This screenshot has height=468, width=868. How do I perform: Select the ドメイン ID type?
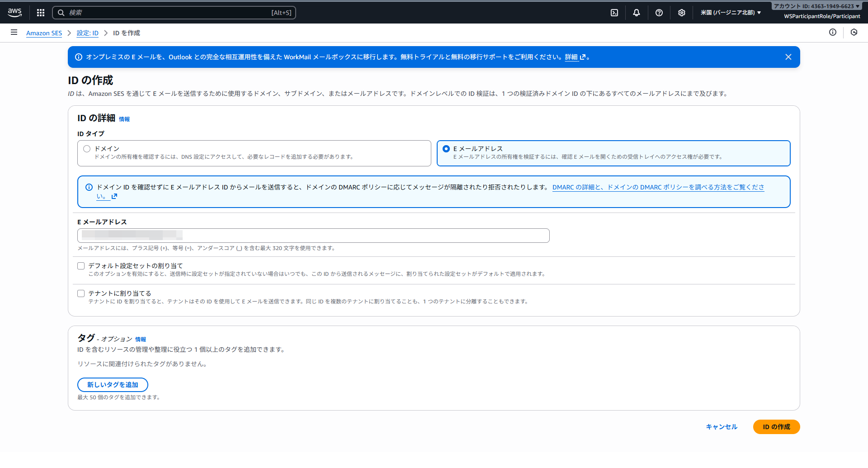(x=86, y=148)
